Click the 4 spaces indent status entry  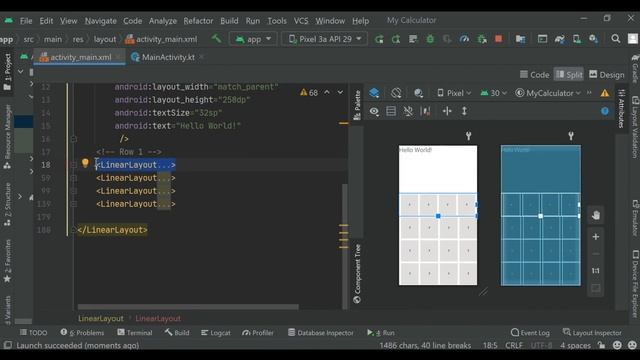[575, 345]
